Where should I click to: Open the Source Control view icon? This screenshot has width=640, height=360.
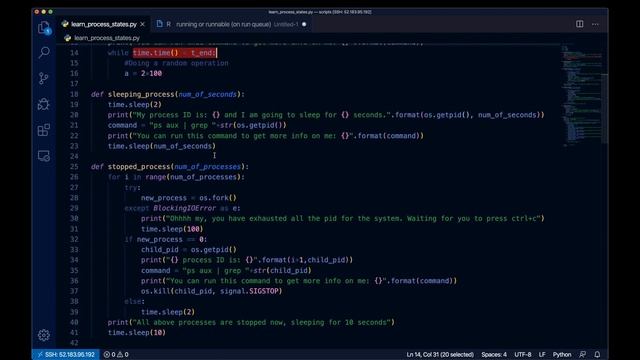click(x=44, y=78)
